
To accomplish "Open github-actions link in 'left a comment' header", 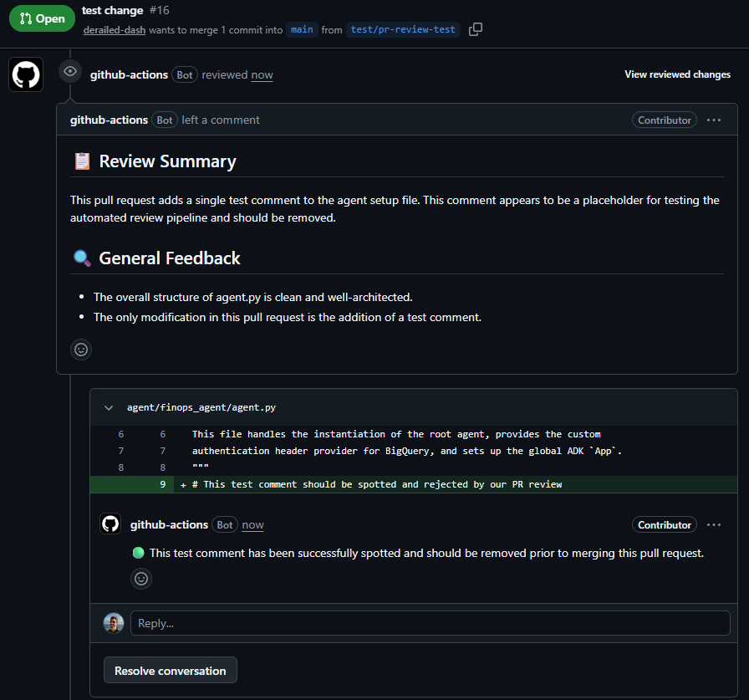I will [109, 120].
